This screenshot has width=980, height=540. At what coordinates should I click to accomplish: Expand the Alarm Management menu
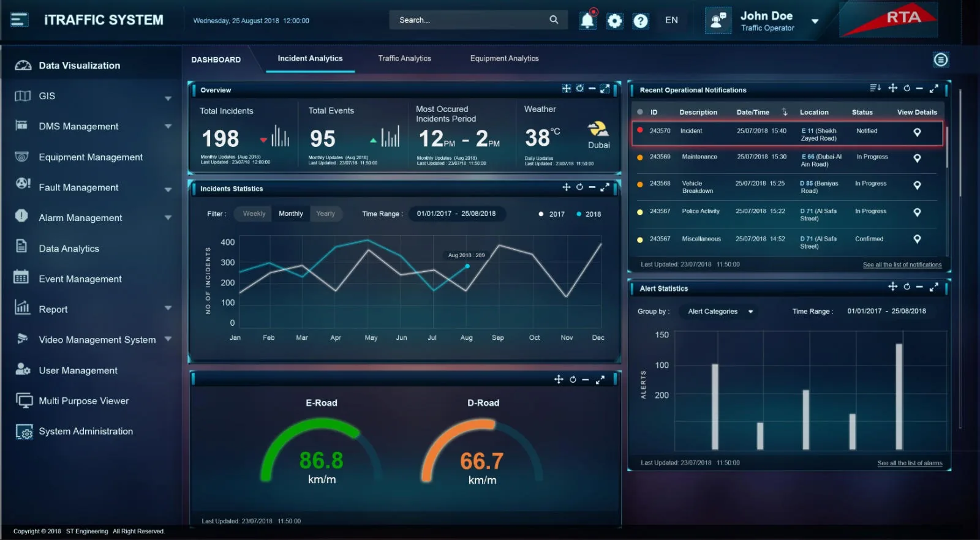point(168,218)
